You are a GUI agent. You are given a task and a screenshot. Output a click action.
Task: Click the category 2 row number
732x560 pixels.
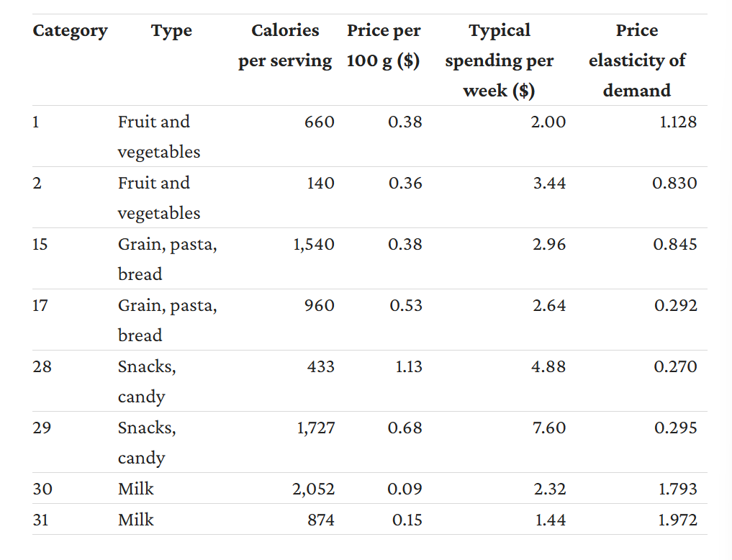pos(37,184)
